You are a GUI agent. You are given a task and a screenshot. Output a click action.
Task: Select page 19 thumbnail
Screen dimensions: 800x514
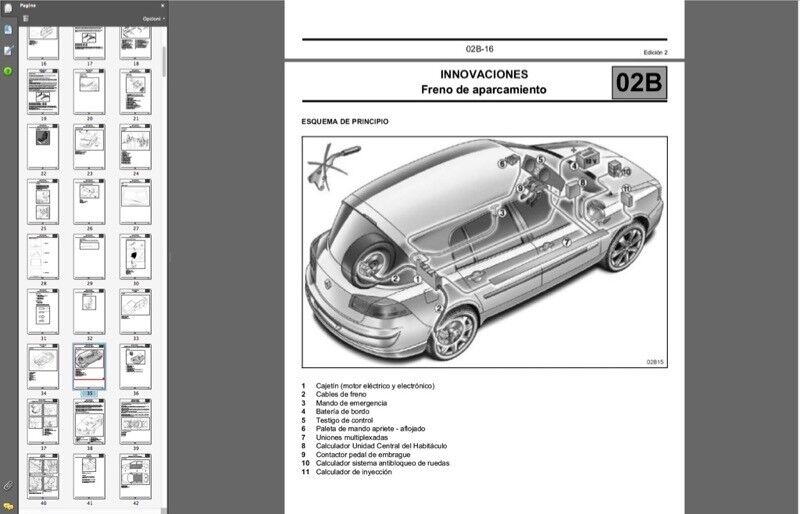(x=43, y=92)
